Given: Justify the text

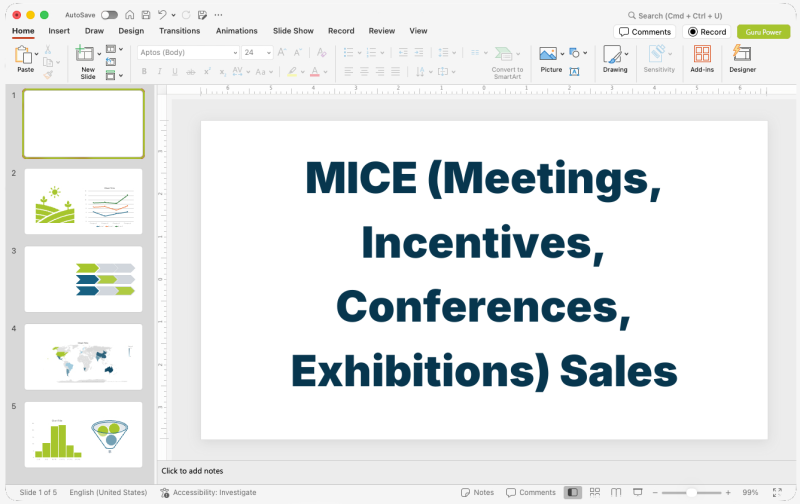Looking at the screenshot, I should point(395,71).
